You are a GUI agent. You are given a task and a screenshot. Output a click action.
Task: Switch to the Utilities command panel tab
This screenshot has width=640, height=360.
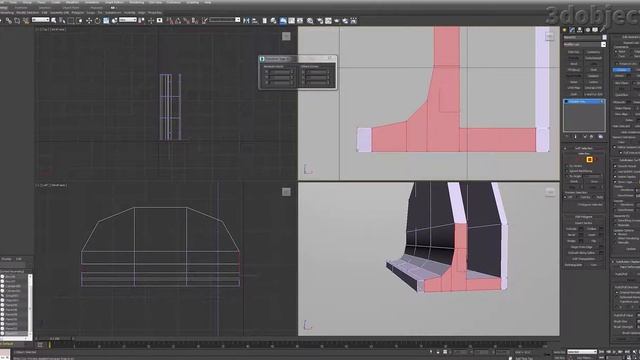pyautogui.click(x=602, y=30)
